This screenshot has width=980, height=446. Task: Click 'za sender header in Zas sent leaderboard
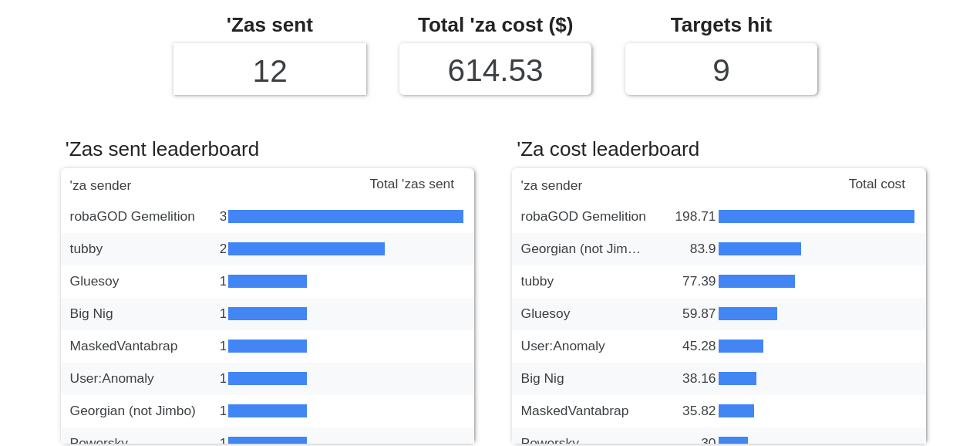pyautogui.click(x=100, y=186)
